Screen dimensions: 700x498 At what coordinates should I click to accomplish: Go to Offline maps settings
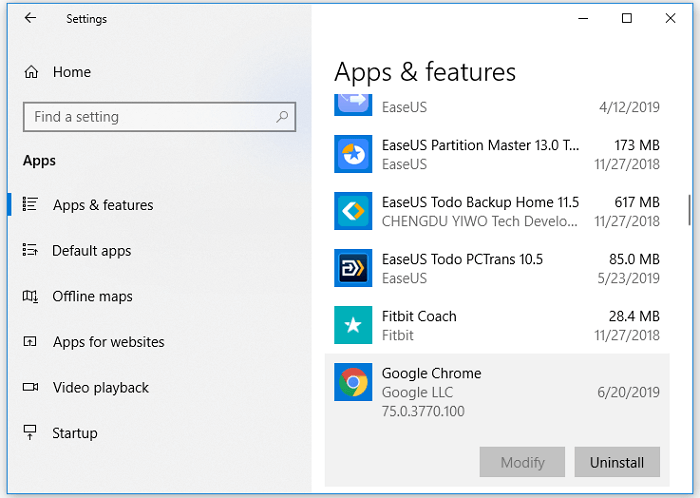tap(92, 296)
